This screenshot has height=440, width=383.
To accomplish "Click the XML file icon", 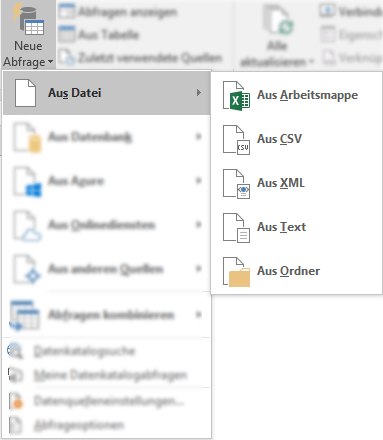I will point(236,184).
